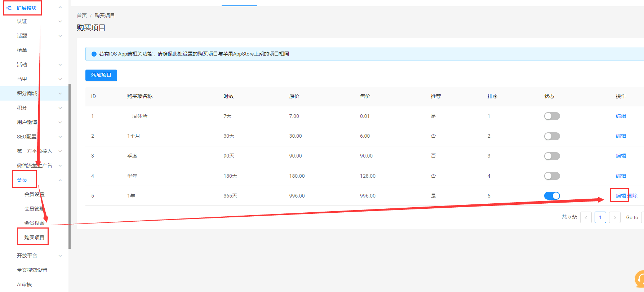Go to 首页 via the breadcrumb
Image resolution: width=644 pixels, height=292 pixels.
[x=82, y=16]
